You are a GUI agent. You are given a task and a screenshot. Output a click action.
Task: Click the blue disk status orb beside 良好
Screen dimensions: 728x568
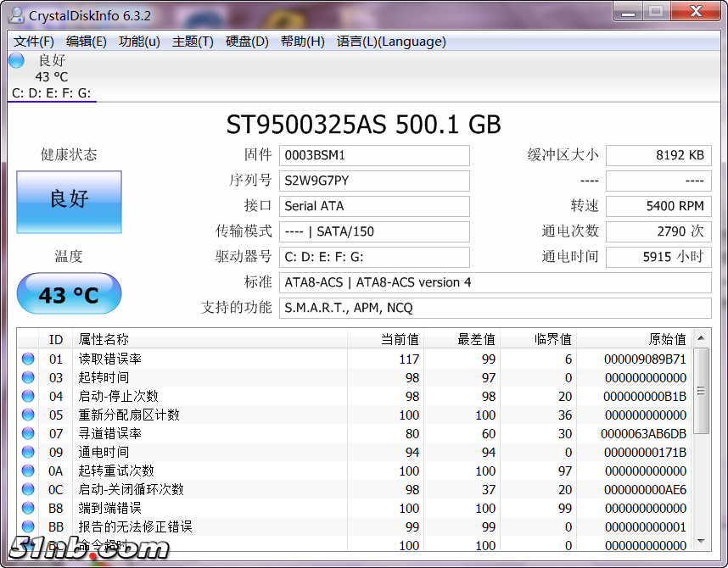[16, 60]
